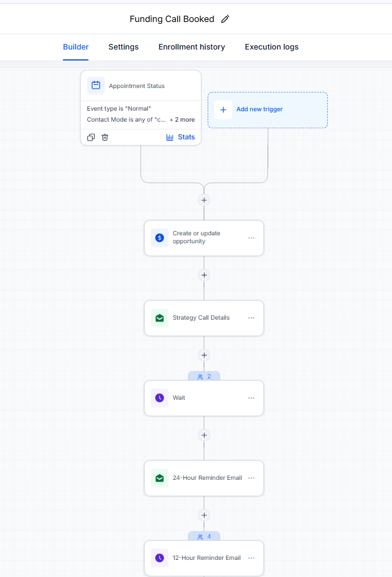Viewport: 392px width, 577px height.
Task: Click the calendar icon on Appointment Status
Action: [96, 86]
